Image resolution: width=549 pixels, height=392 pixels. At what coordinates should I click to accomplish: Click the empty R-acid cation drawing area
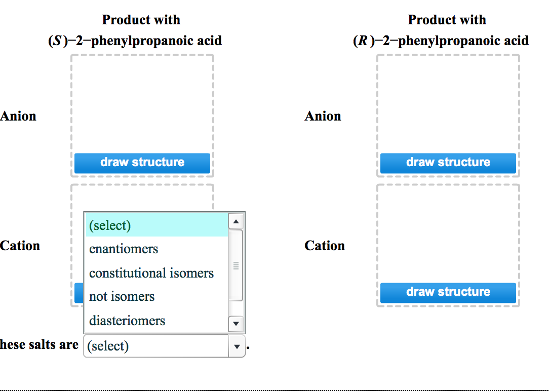pos(448,233)
